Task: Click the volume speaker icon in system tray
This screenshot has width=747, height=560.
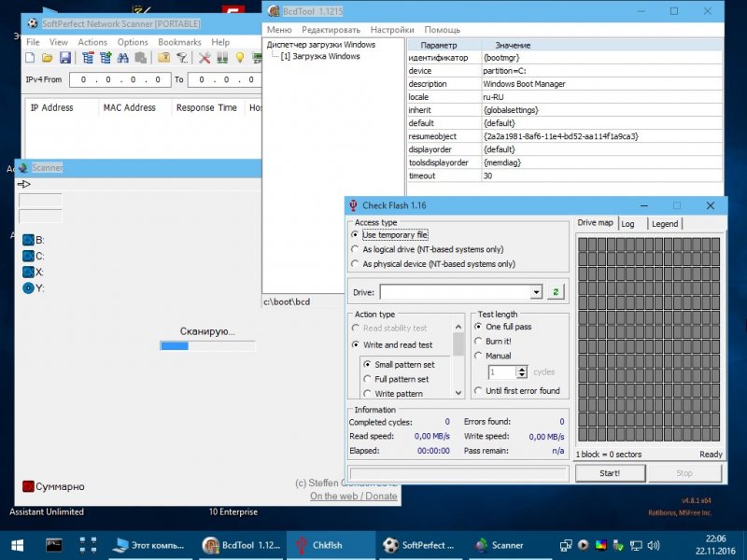Action: pos(654,545)
